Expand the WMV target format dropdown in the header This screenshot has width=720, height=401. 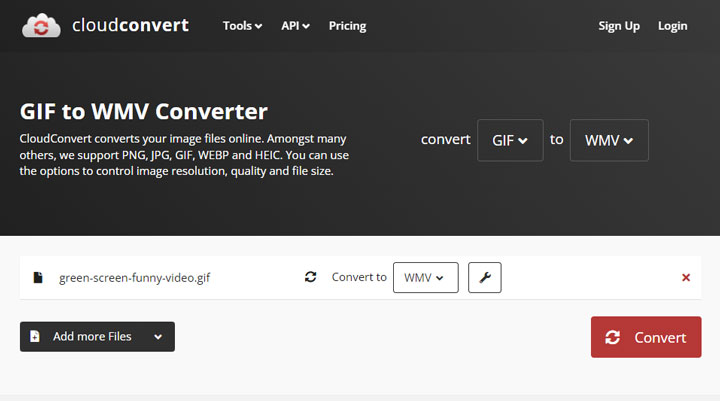pyautogui.click(x=609, y=140)
